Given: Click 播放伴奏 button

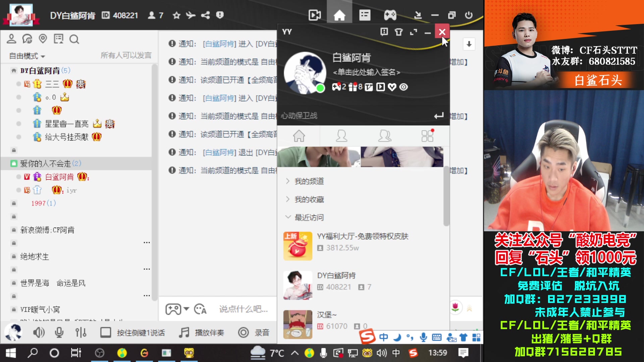Looking at the screenshot, I should coord(201,332).
